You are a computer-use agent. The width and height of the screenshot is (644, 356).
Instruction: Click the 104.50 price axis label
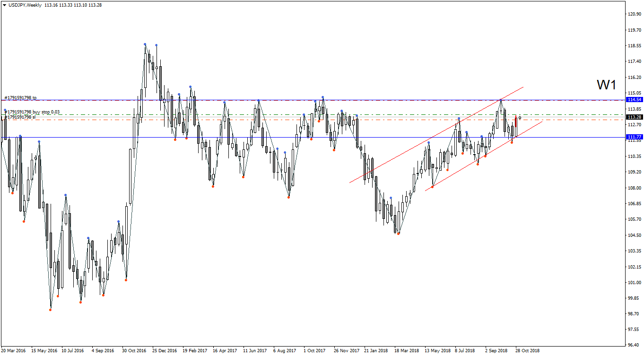[634, 235]
